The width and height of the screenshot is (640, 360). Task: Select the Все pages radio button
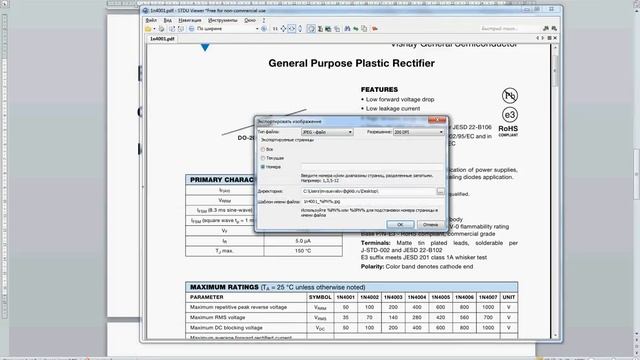(263, 149)
